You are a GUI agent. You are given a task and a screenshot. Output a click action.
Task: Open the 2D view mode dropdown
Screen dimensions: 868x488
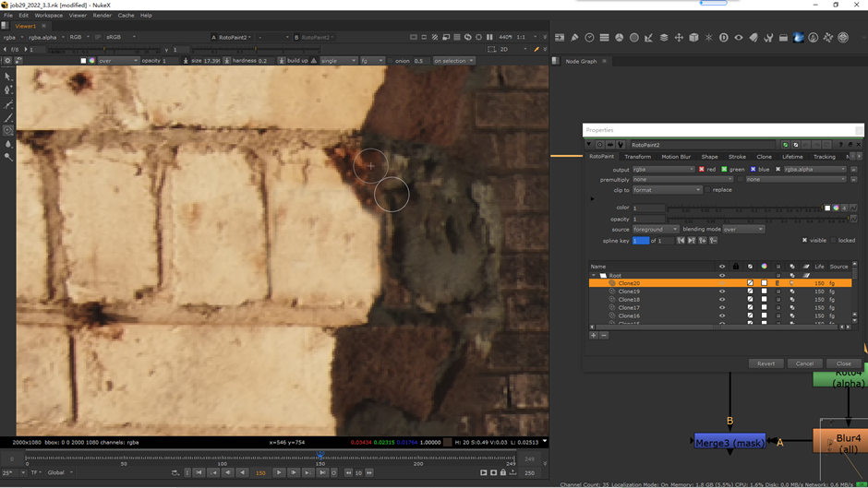coord(512,49)
